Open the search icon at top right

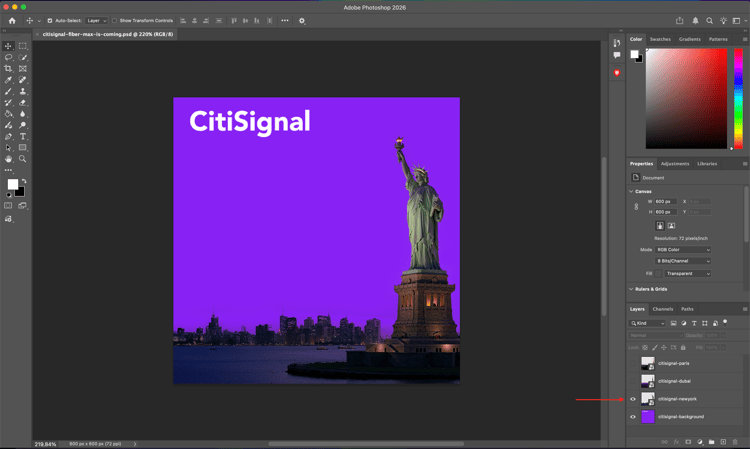(x=710, y=20)
